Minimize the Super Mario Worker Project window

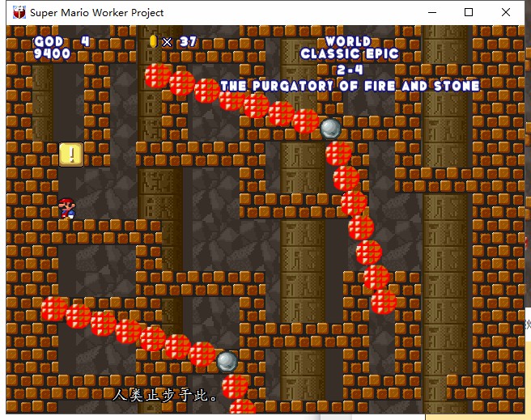pos(432,12)
